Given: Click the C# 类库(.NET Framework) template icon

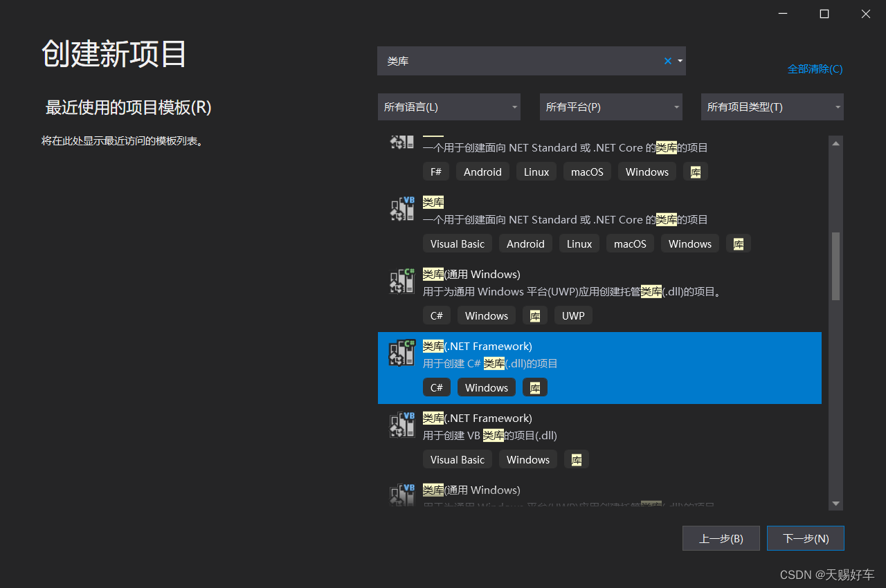Looking at the screenshot, I should [x=402, y=353].
